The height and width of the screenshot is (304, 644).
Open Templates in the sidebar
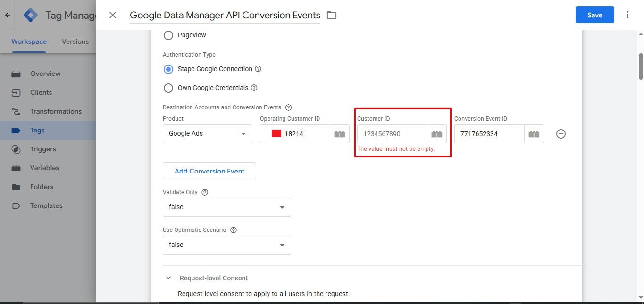click(46, 205)
